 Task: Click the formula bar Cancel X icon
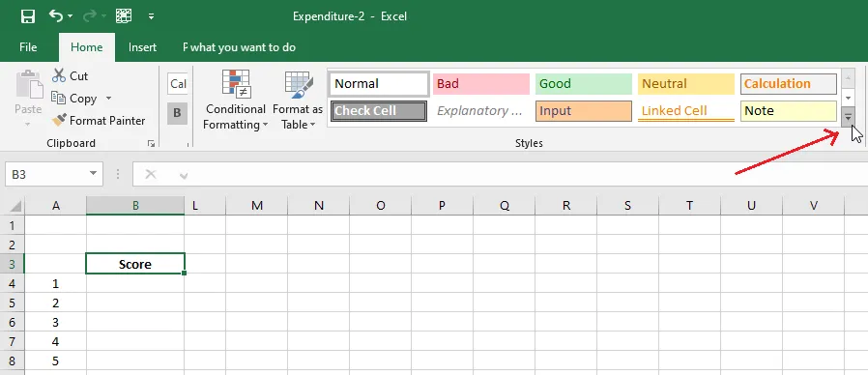coord(150,175)
